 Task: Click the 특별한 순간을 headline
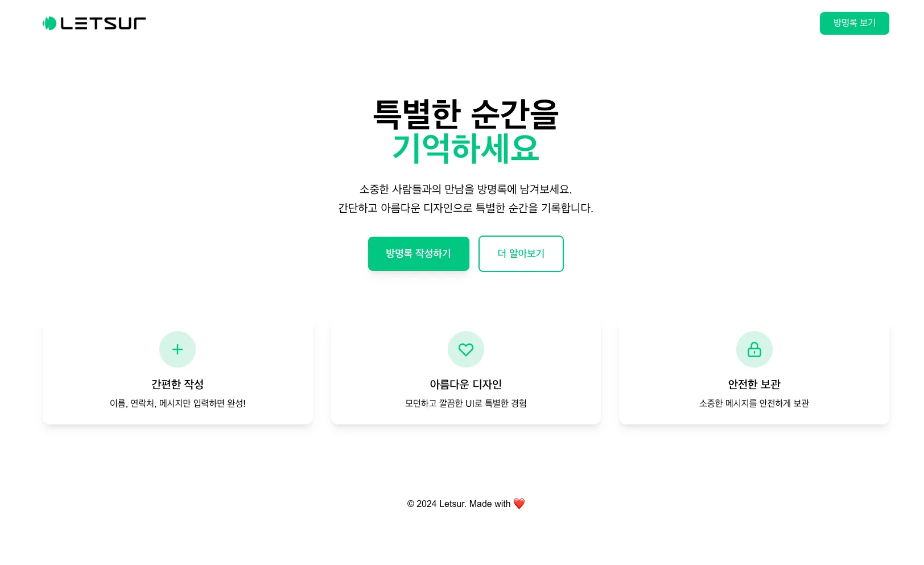tap(465, 114)
